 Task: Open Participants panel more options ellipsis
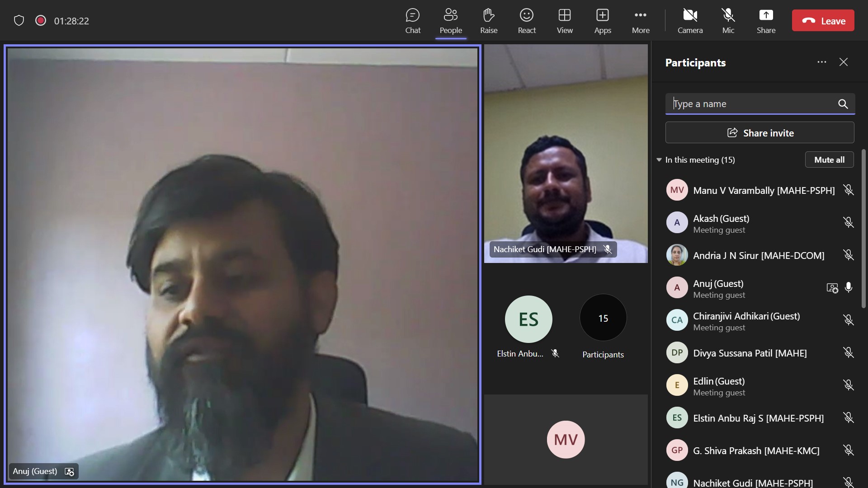click(821, 62)
